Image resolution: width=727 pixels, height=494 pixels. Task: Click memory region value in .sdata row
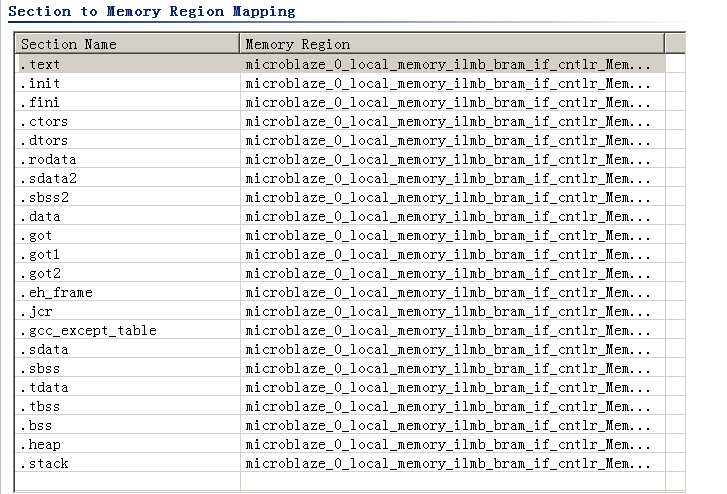[453, 349]
